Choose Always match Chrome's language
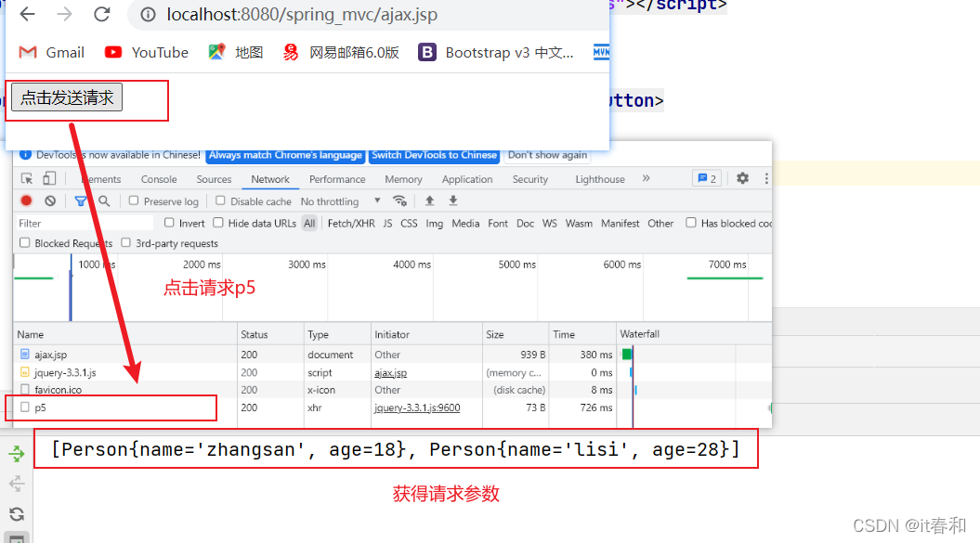Image resolution: width=980 pixels, height=543 pixels. pos(285,155)
